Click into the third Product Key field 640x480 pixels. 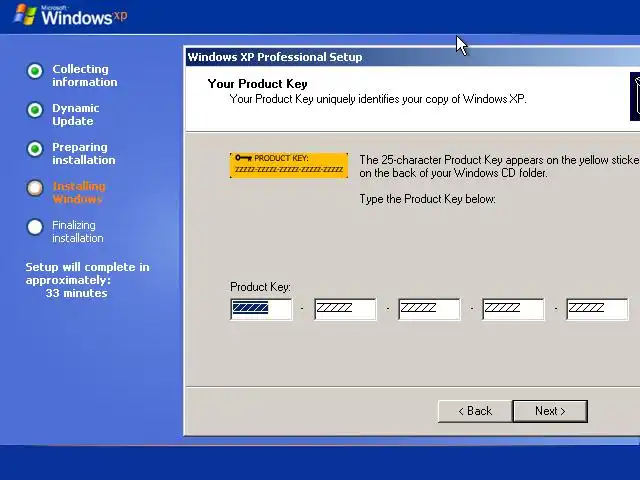(429, 309)
